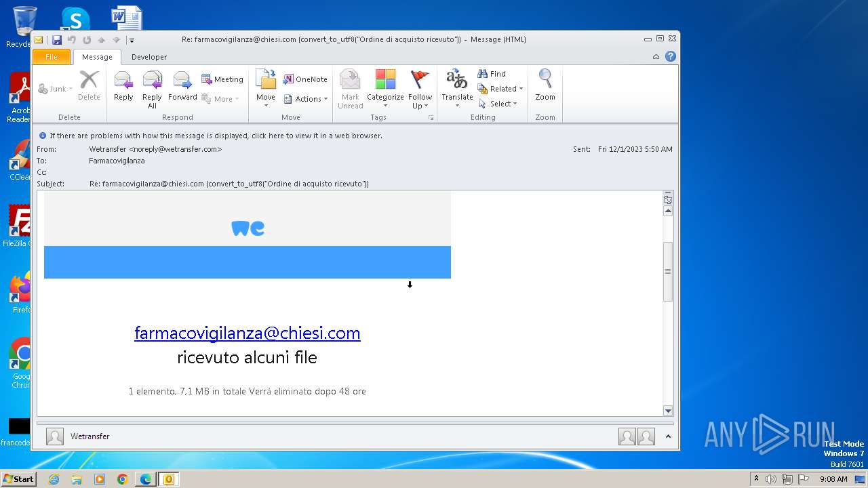Click the Next Item down arrow
The width and height of the screenshot is (868, 488).
click(116, 40)
